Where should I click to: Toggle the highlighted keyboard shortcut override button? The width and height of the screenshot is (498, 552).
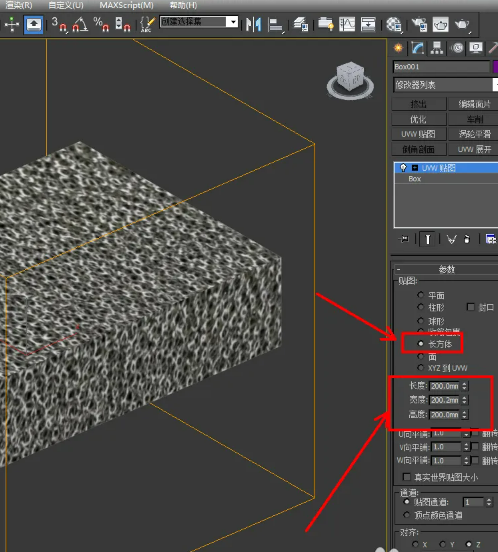point(33,24)
